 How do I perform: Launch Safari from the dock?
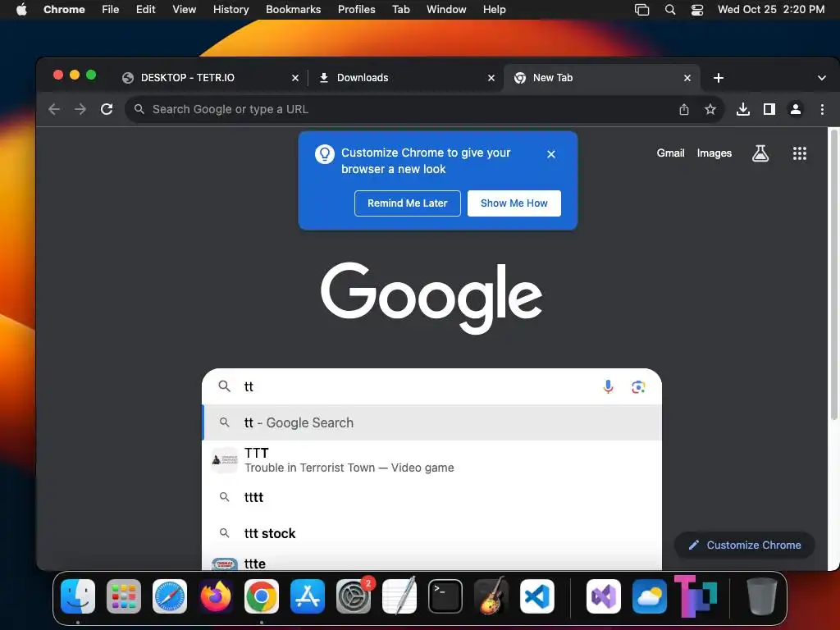tap(170, 596)
